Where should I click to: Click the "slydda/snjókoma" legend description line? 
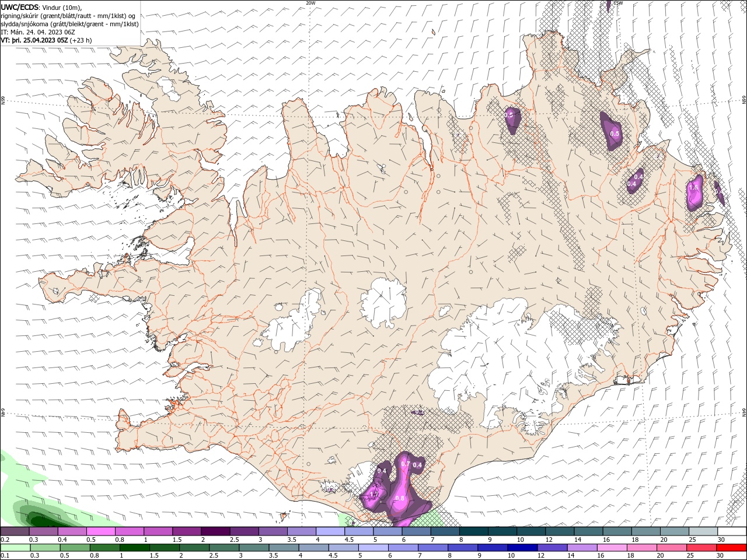click(70, 23)
